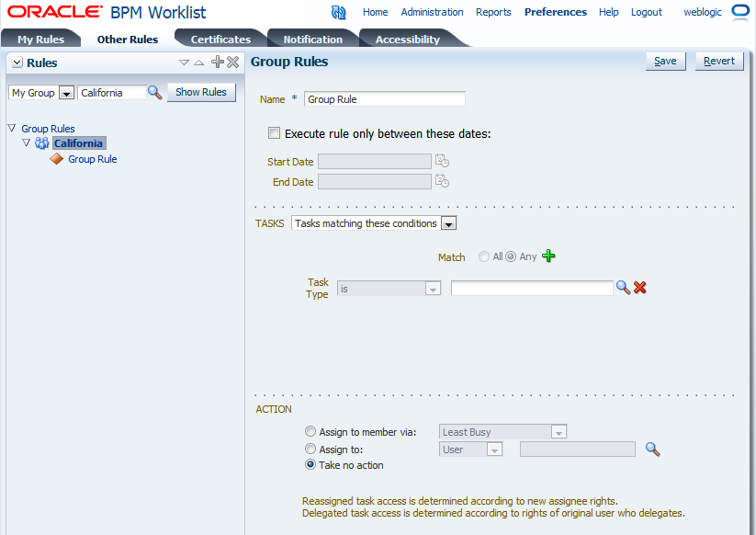Click the move rule down arrow icon
Image resolution: width=756 pixels, height=535 pixels.
point(184,63)
